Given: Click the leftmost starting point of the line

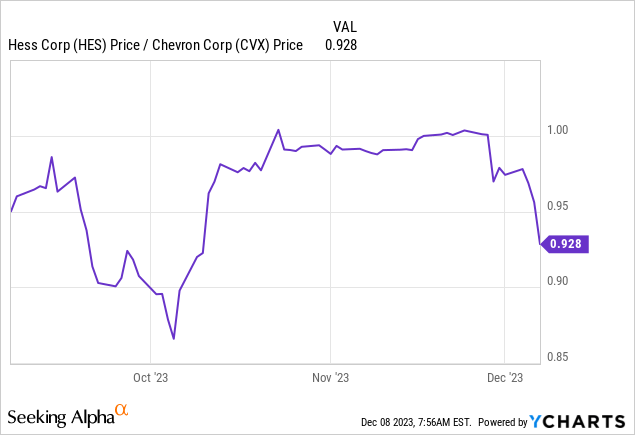Looking at the screenshot, I should pos(11,211).
